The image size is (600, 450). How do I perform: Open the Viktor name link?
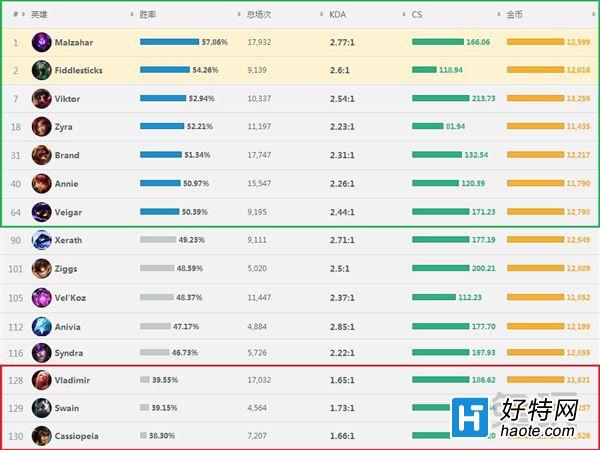[67, 99]
